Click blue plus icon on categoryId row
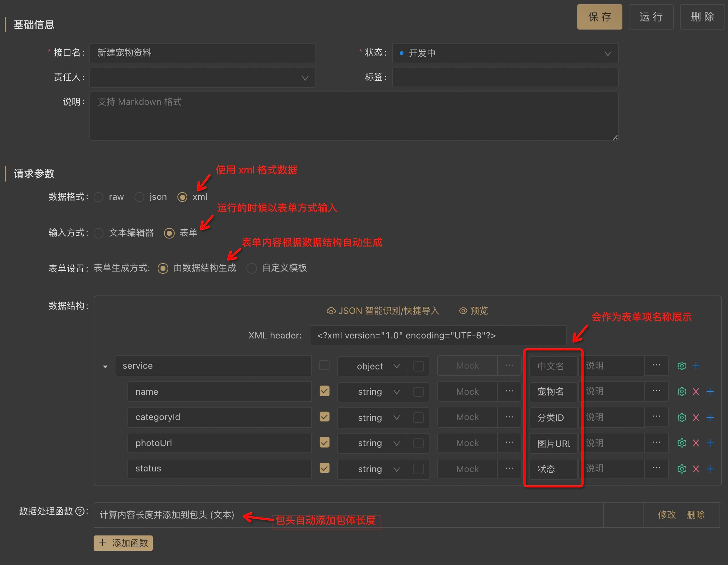The image size is (728, 565). click(x=710, y=418)
